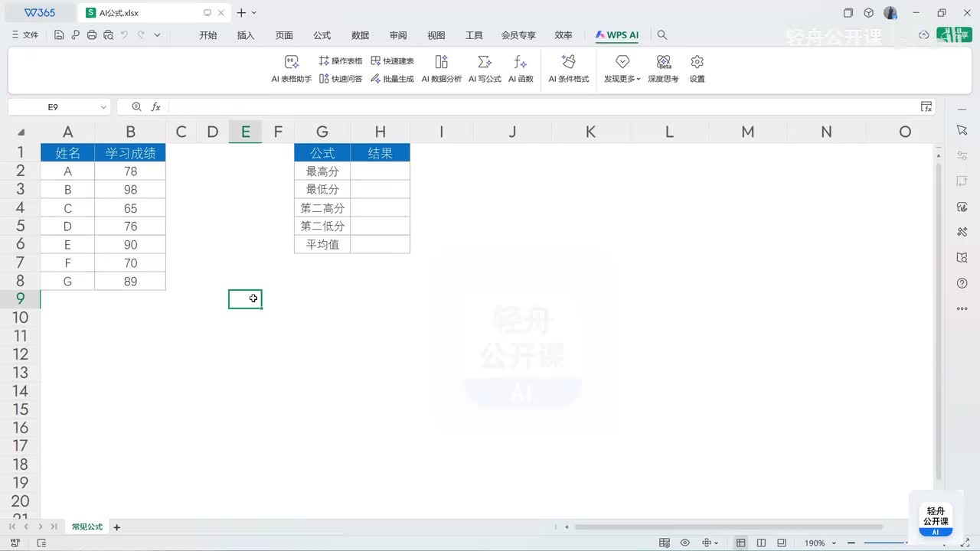This screenshot has height=551, width=980.
Task: Select column E header
Action: 245,132
